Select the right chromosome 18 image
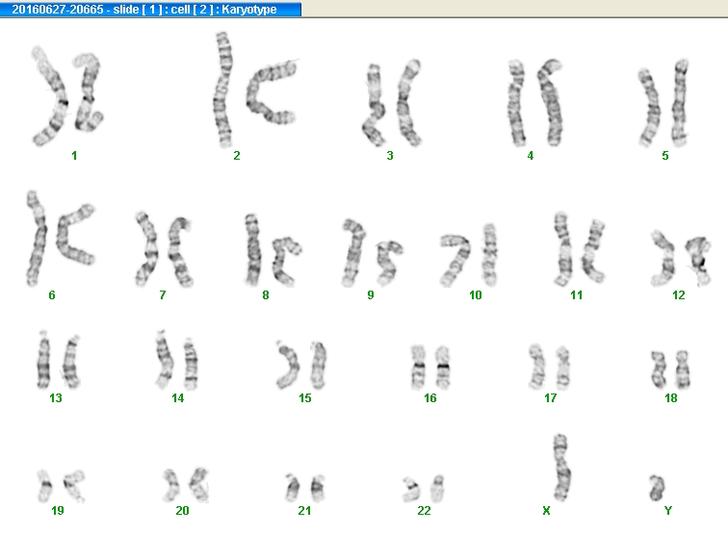728x560 pixels. 682,370
